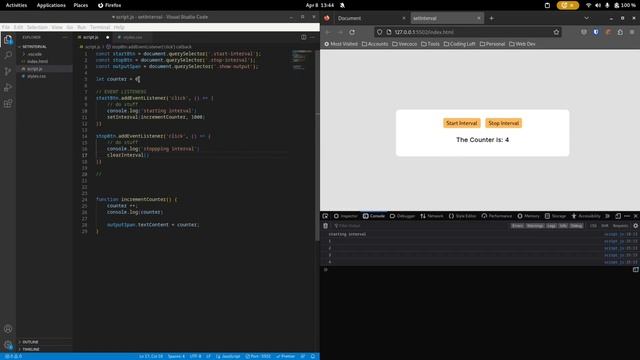
Task: Switch to the Debugger tab in DevTools
Action: [402, 216]
